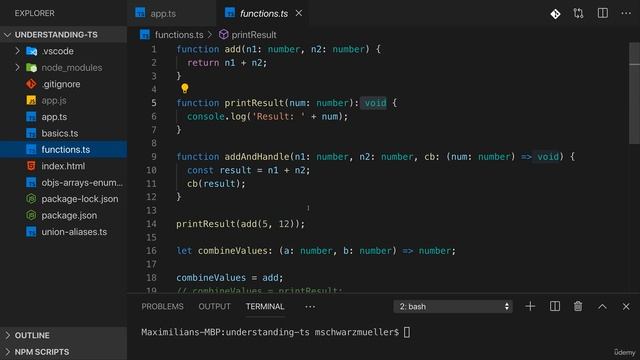This screenshot has height=360, width=640.
Task: Click the index.html HTML5 file icon
Action: (x=31, y=166)
